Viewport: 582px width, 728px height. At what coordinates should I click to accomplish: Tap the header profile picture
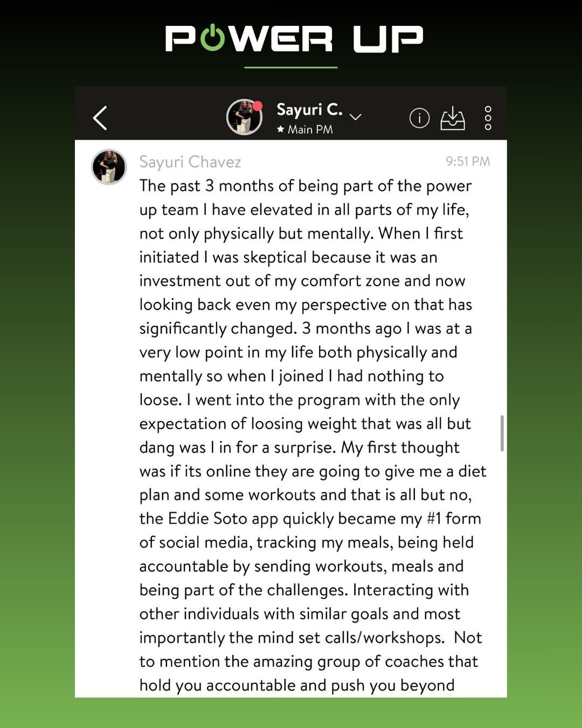pos(244,117)
